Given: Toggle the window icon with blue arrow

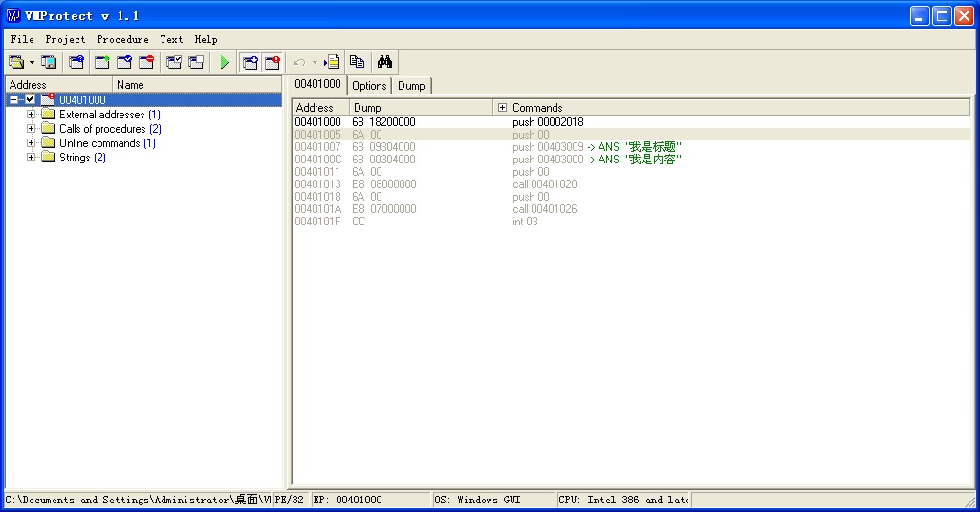Looking at the screenshot, I should point(250,62).
